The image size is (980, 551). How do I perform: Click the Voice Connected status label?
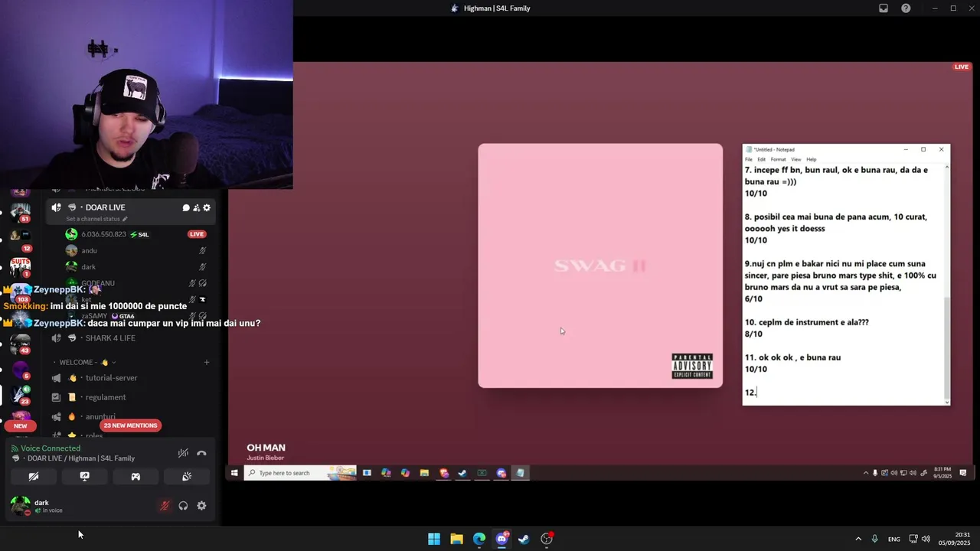click(51, 448)
